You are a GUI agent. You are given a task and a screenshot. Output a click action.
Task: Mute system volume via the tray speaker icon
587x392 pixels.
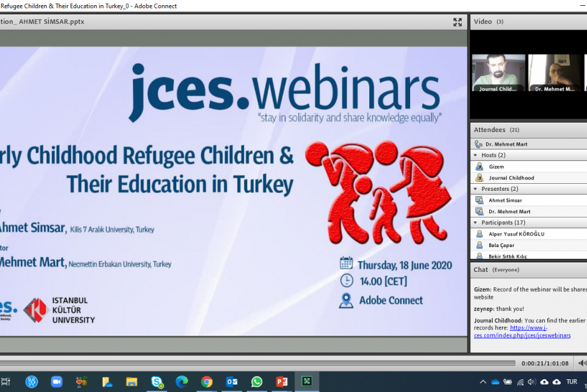coord(533,381)
